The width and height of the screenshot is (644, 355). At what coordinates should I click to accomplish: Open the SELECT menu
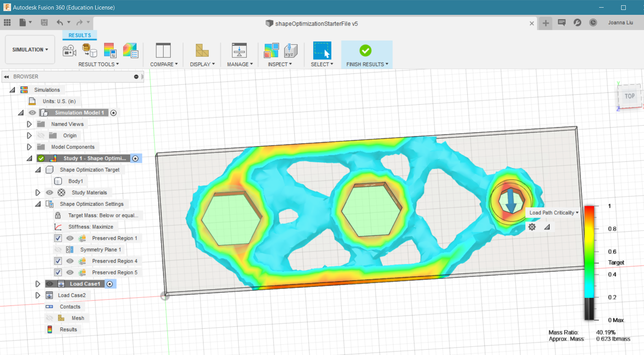322,64
